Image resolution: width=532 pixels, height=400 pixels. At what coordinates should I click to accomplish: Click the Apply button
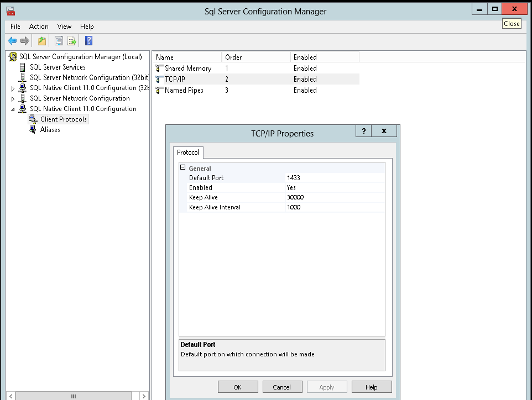pyautogui.click(x=327, y=387)
